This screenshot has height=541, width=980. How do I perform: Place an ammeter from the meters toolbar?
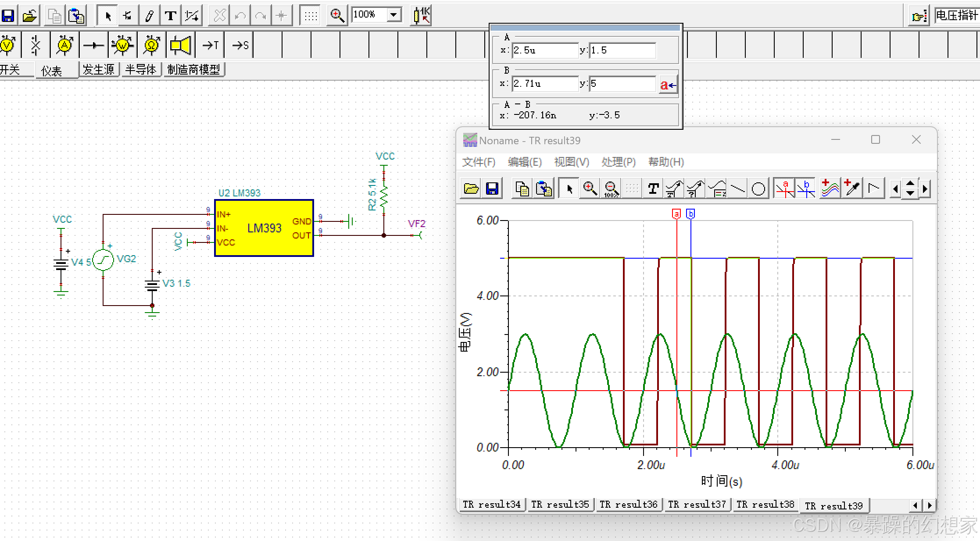(65, 45)
